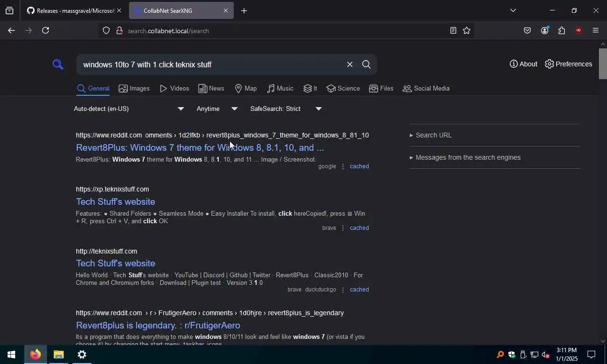Open Revert8Plus: Windows 7 theme result

tap(200, 148)
